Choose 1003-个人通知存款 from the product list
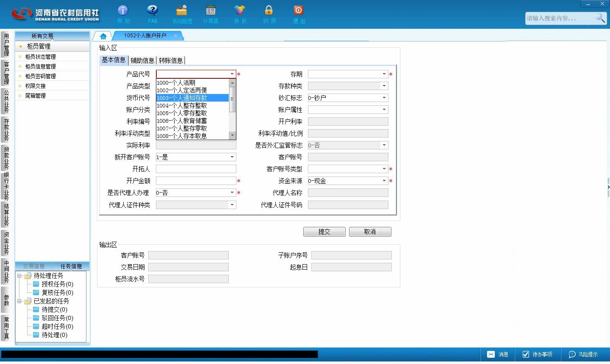This screenshot has height=364, width=610. pos(192,98)
